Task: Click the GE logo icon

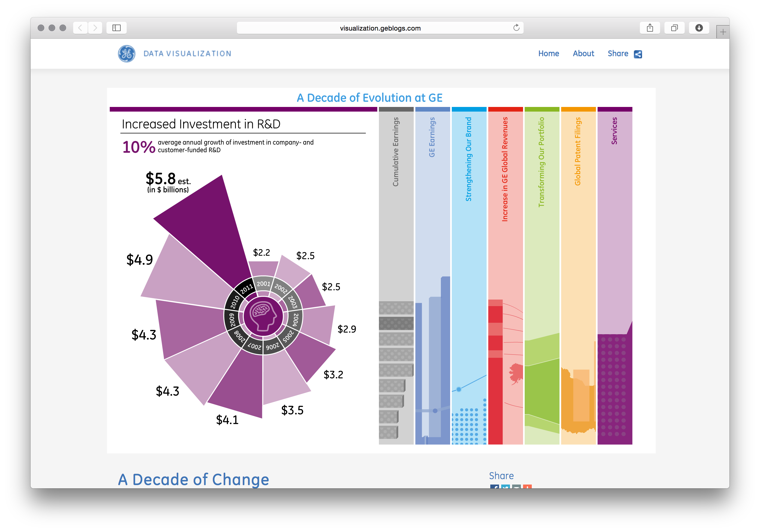Action: point(126,53)
